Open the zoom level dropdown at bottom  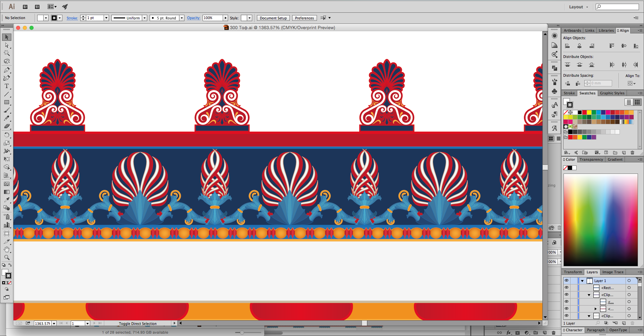[54, 323]
